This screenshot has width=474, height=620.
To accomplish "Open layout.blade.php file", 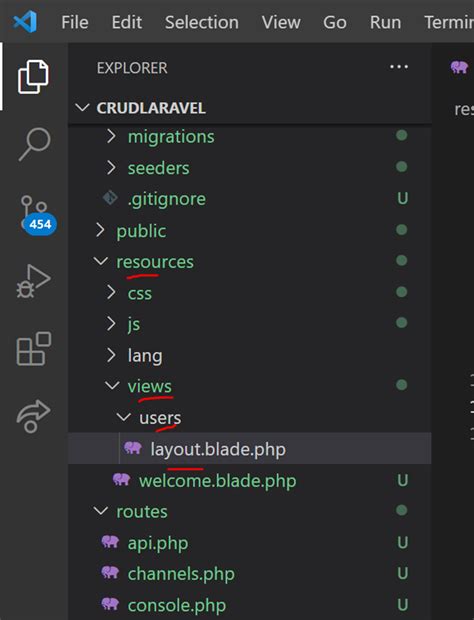I will click(218, 449).
